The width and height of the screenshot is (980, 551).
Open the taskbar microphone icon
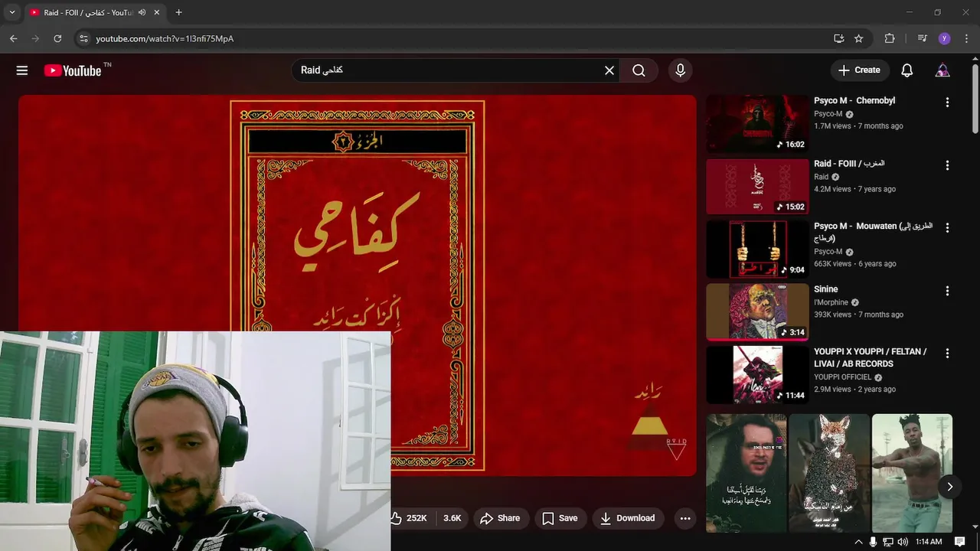[x=873, y=542]
